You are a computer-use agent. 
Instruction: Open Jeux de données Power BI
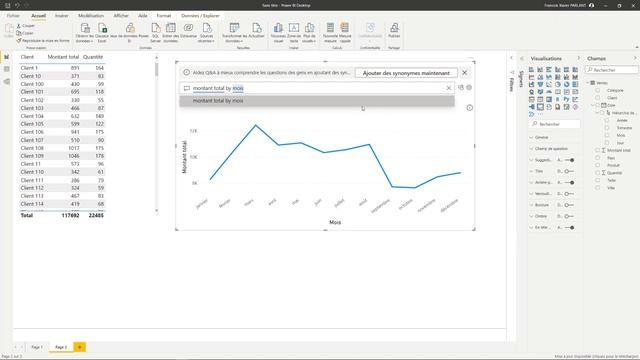click(x=130, y=33)
